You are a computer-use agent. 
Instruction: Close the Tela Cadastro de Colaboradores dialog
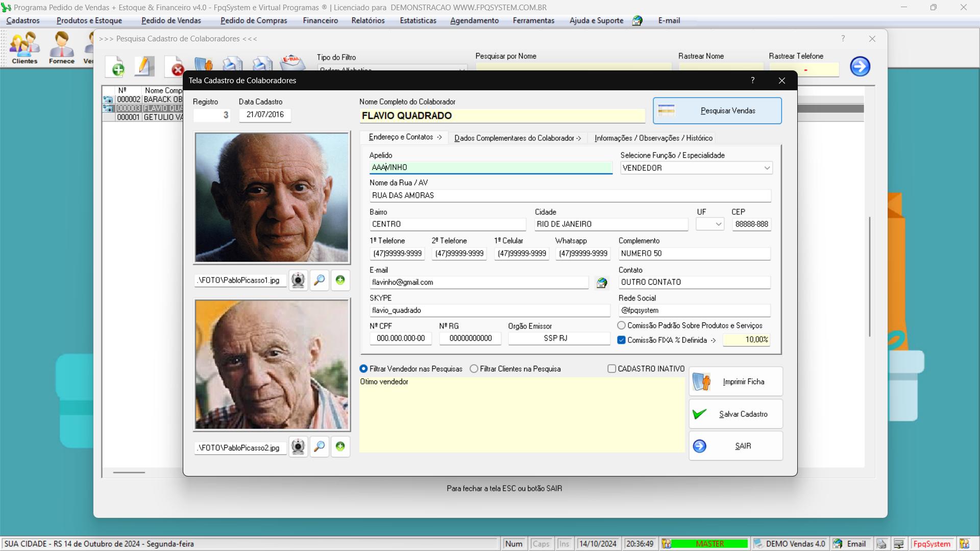tap(781, 81)
